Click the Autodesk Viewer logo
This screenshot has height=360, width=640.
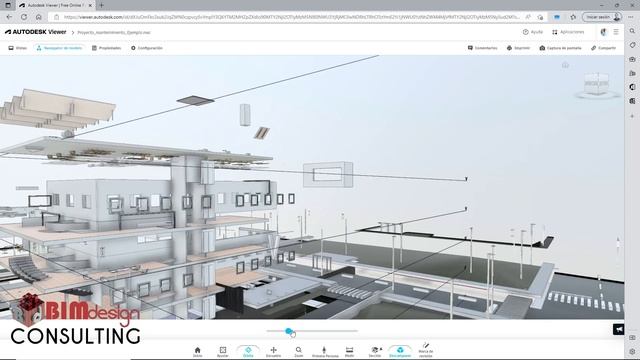pyautogui.click(x=36, y=32)
